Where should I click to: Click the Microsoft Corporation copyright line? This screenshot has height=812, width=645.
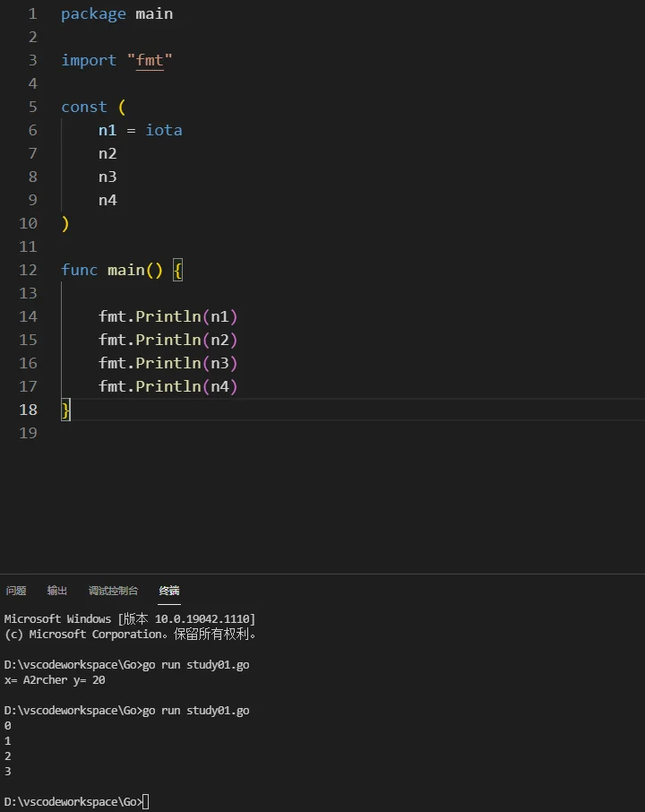[x=130, y=635]
